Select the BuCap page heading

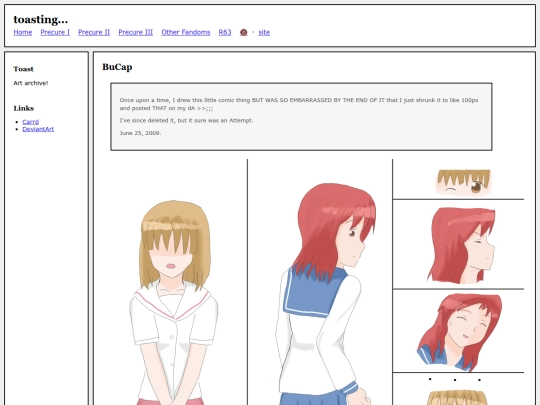(x=117, y=67)
